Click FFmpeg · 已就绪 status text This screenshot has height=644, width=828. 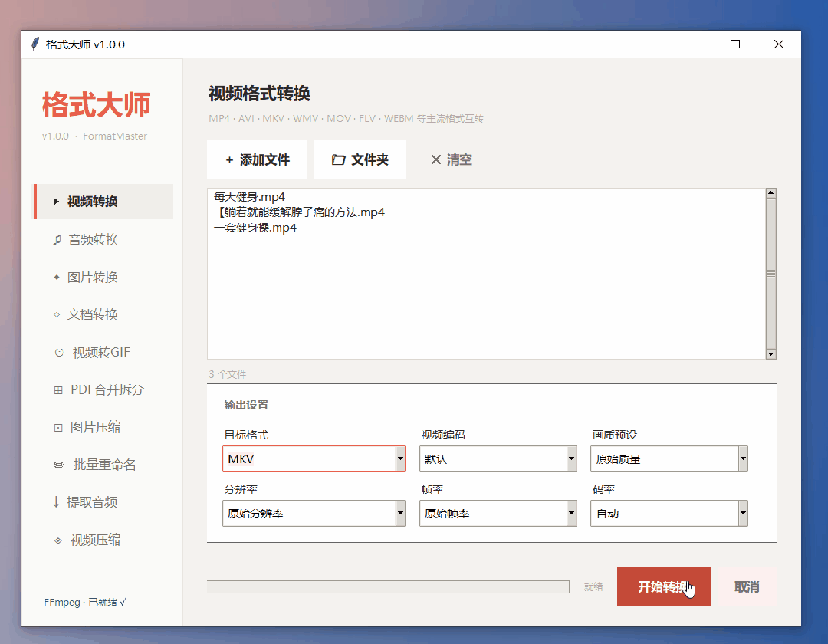tap(85, 603)
